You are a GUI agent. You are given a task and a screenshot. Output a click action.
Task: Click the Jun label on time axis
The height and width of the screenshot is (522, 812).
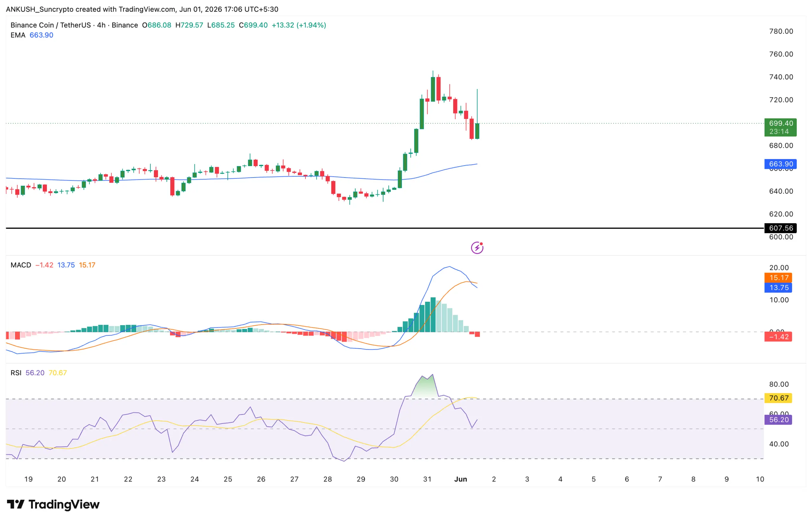pos(461,479)
